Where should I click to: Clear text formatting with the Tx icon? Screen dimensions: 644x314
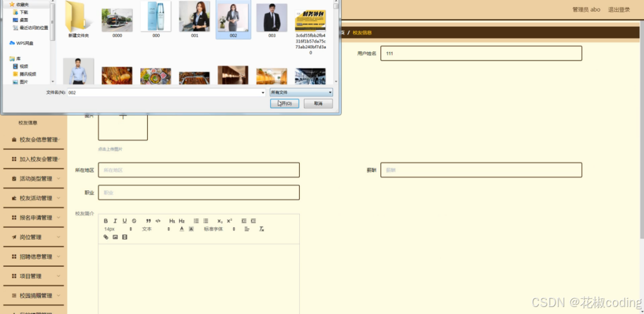pos(261,229)
